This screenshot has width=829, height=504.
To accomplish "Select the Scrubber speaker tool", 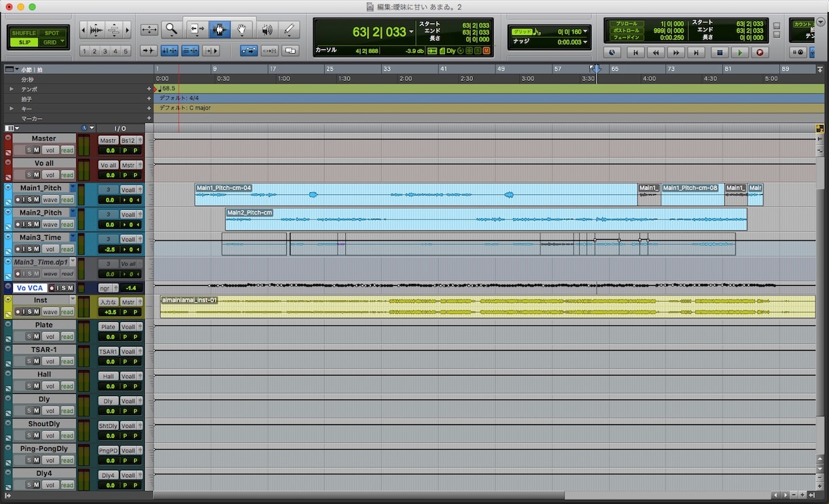I will [266, 29].
